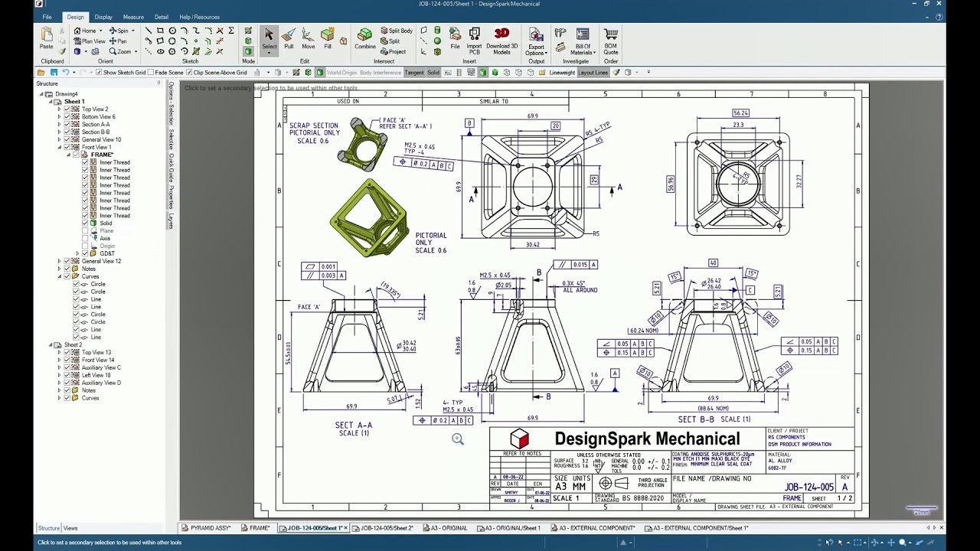Open the Views panel tab

coord(70,528)
